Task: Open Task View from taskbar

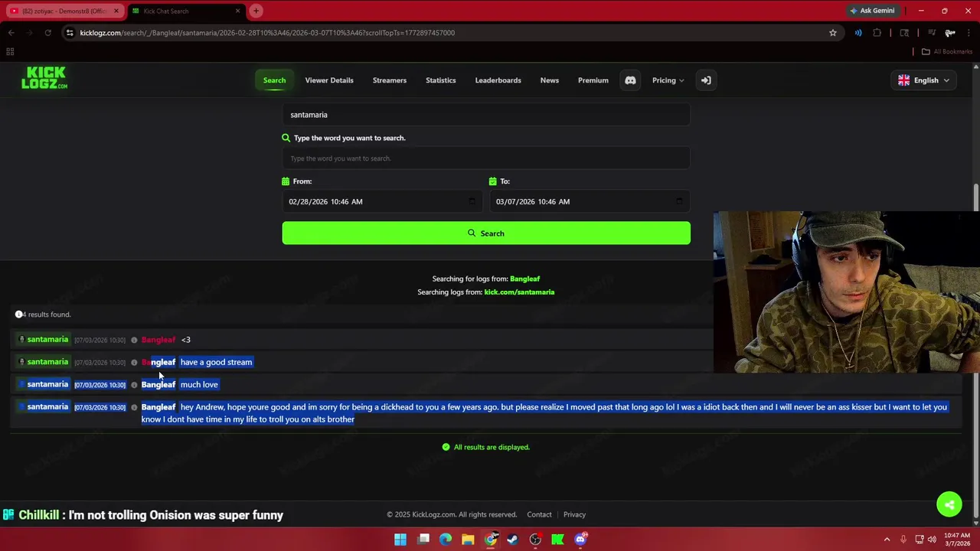Action: tap(423, 540)
